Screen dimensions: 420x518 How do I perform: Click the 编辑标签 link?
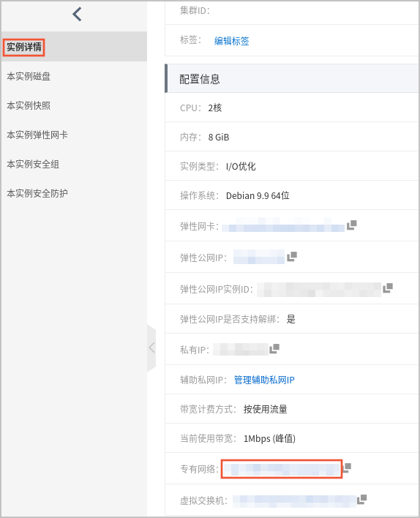click(232, 41)
